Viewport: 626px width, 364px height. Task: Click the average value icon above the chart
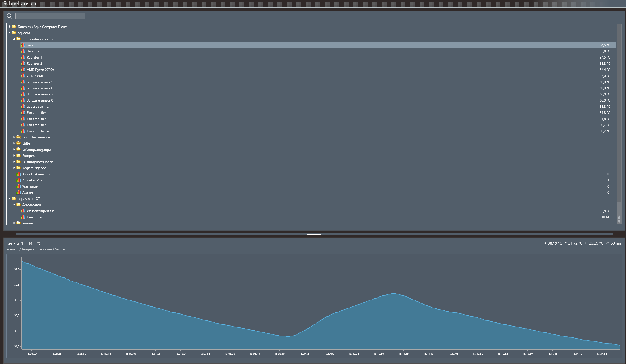pyautogui.click(x=586, y=243)
